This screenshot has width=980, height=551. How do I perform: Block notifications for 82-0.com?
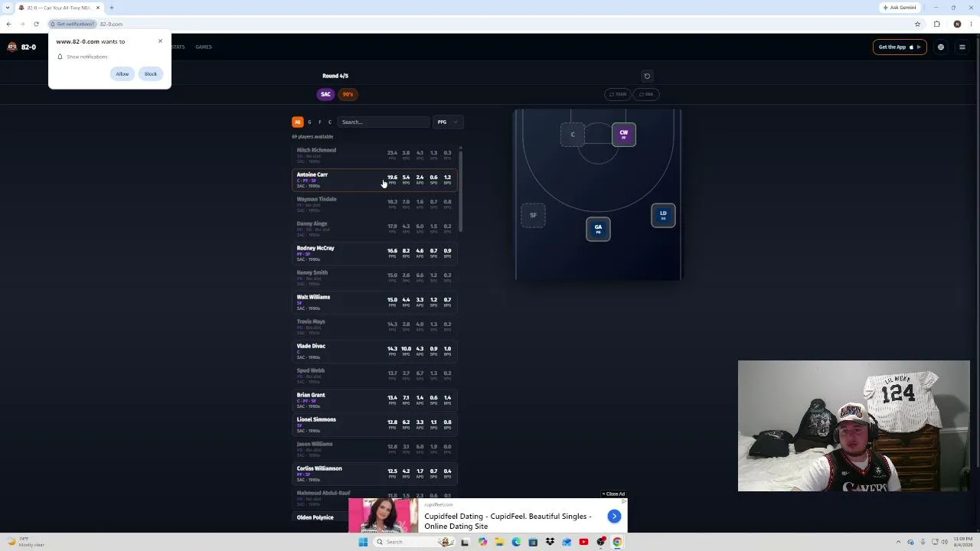(151, 73)
